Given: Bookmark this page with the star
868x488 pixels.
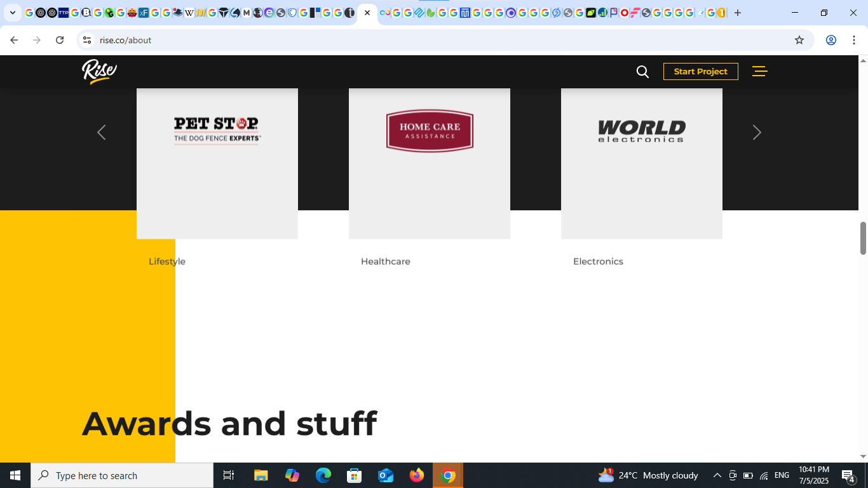Looking at the screenshot, I should point(799,40).
